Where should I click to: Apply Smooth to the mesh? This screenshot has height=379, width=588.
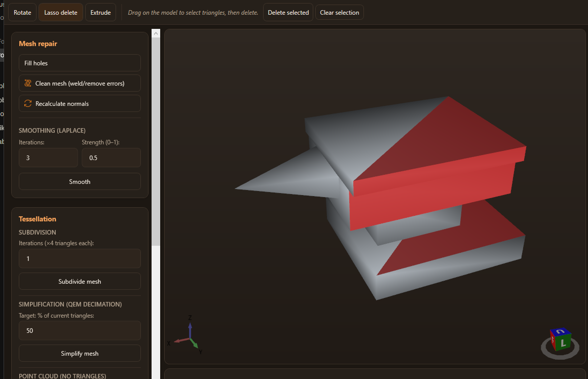[x=80, y=181]
